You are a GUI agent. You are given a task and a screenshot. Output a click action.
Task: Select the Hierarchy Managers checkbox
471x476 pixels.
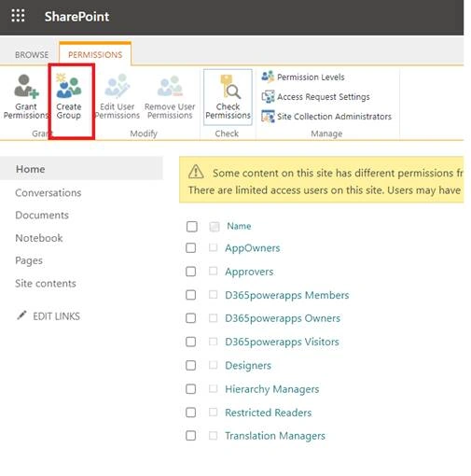coord(190,389)
